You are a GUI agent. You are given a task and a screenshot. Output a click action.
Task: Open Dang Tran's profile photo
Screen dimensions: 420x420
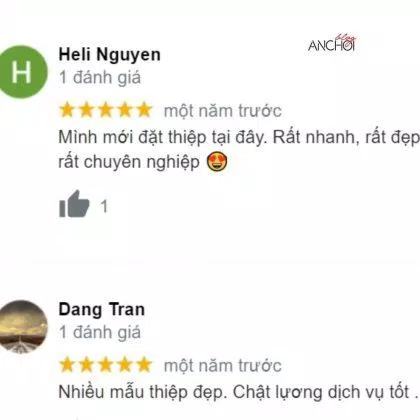22,327
